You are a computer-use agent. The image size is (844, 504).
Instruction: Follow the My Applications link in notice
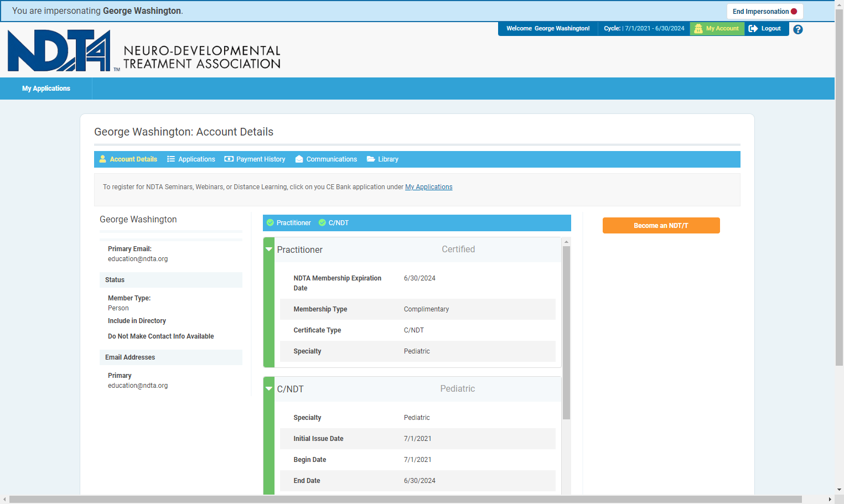click(x=429, y=187)
